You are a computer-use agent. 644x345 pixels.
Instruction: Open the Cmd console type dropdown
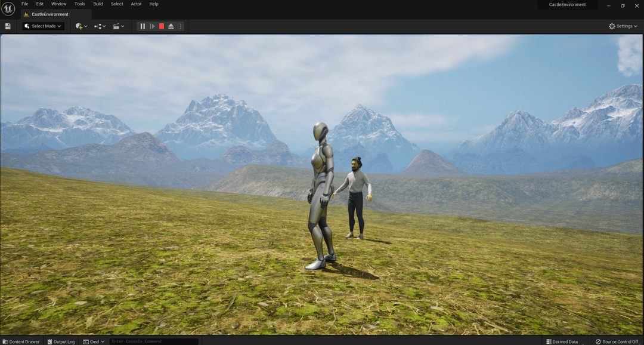94,341
